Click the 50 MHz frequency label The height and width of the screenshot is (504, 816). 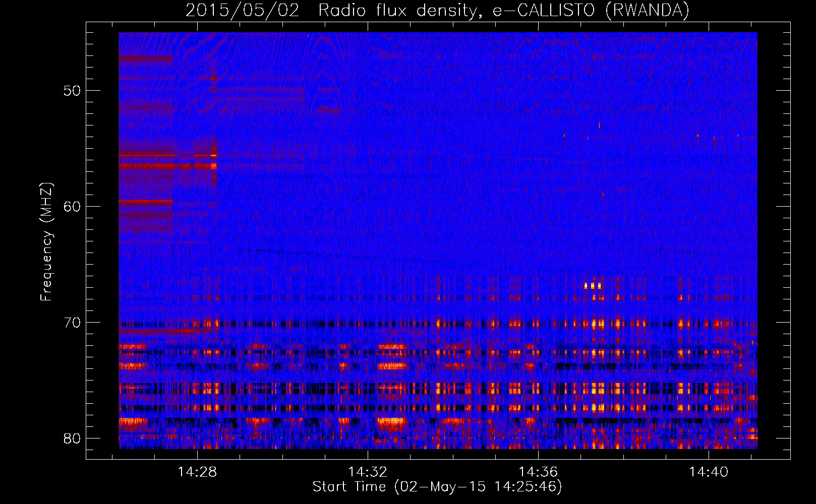coord(72,91)
